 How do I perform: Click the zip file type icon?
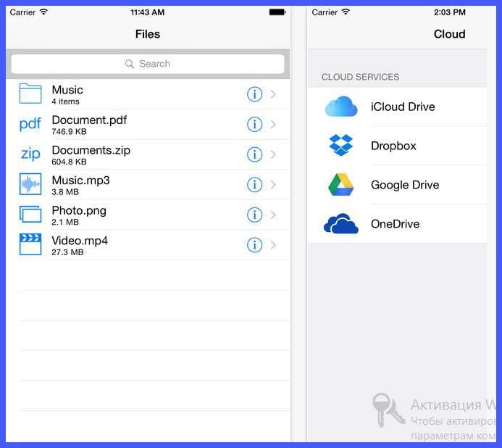(x=30, y=154)
